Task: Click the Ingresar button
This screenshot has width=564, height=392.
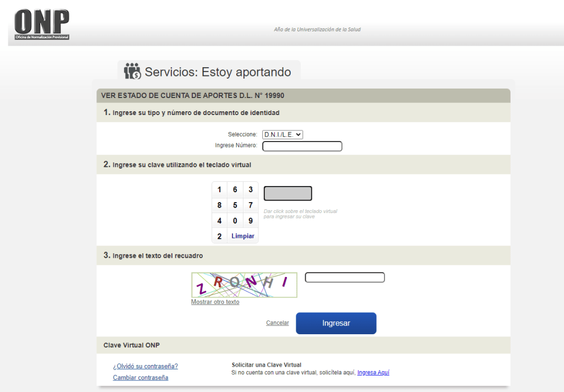Action: tap(336, 323)
